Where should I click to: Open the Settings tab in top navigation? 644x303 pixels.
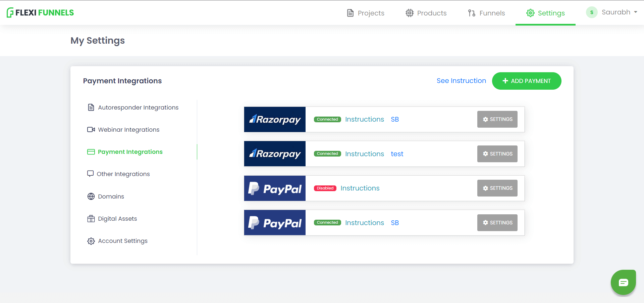click(545, 13)
